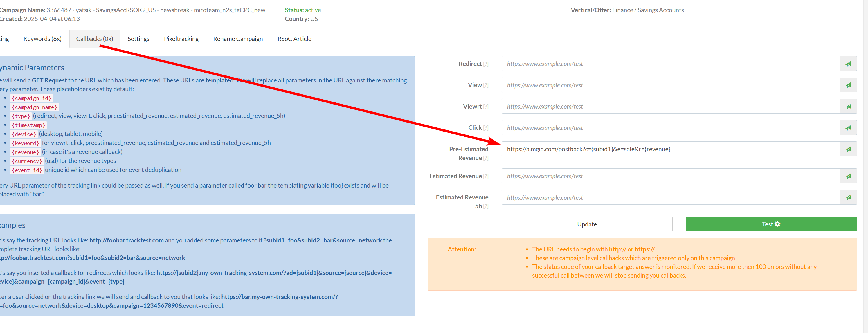Image resolution: width=868 pixels, height=333 pixels.
Task: Open help tooltip next to Redirect label
Action: point(486,64)
